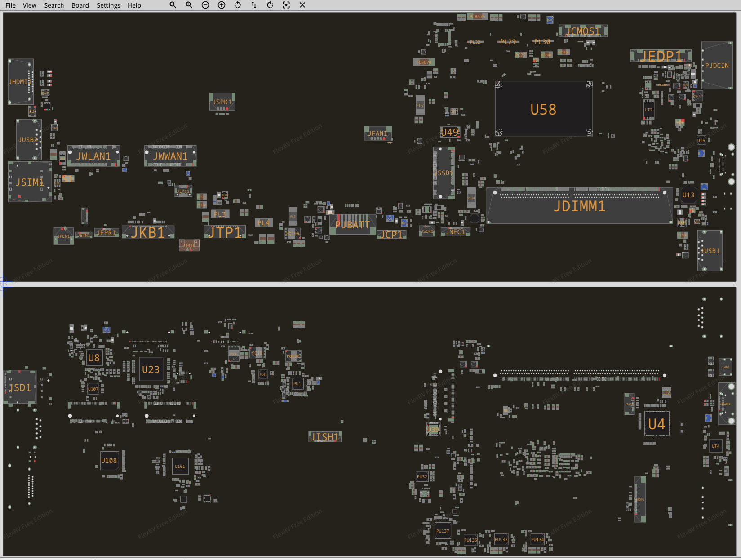Select the JDIMM1 memory slot component
The height and width of the screenshot is (560, 741).
coord(579,206)
